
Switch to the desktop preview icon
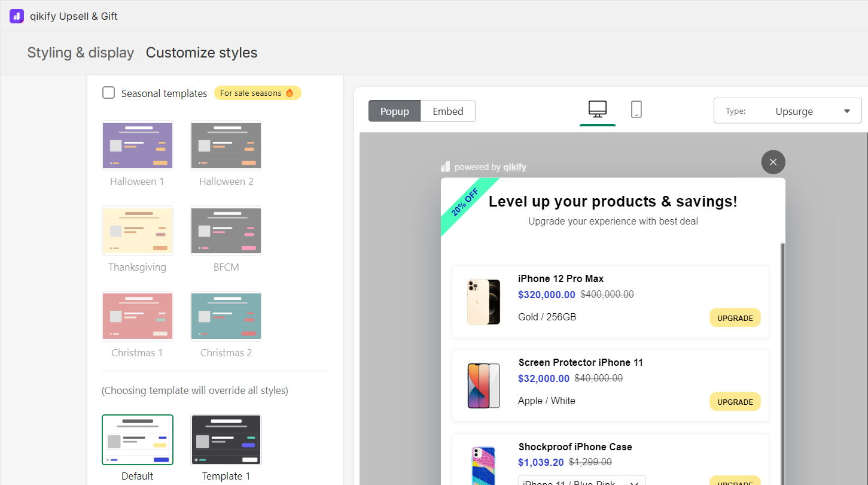(598, 109)
